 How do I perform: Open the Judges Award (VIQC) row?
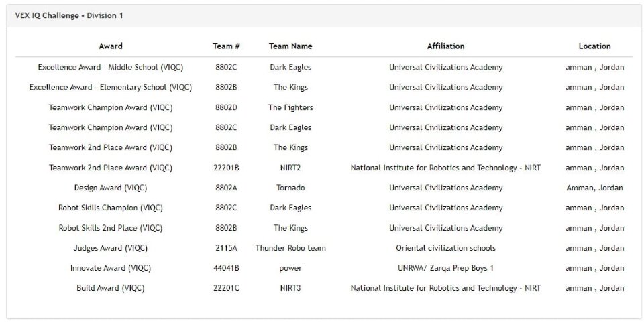click(x=323, y=249)
